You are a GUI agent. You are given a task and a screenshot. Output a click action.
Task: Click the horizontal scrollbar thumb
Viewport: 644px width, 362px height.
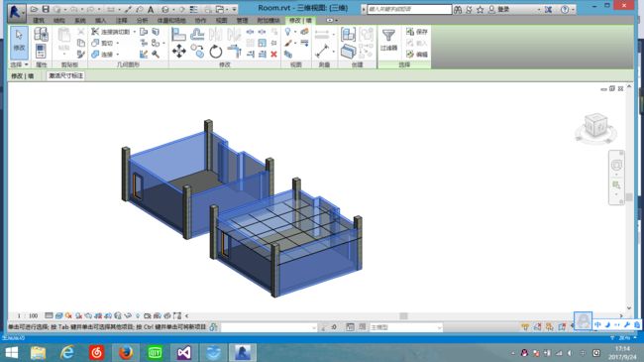pyautogui.click(x=403, y=316)
